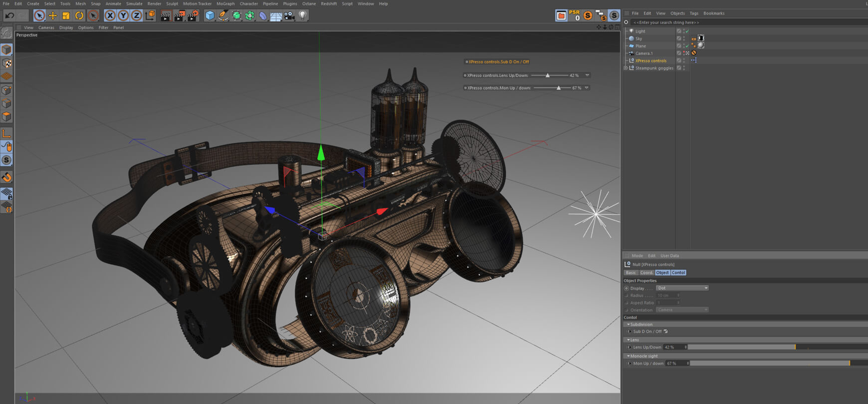This screenshot has height=404, width=868.
Task: Collapse the Monocle sight group
Action: (x=628, y=356)
